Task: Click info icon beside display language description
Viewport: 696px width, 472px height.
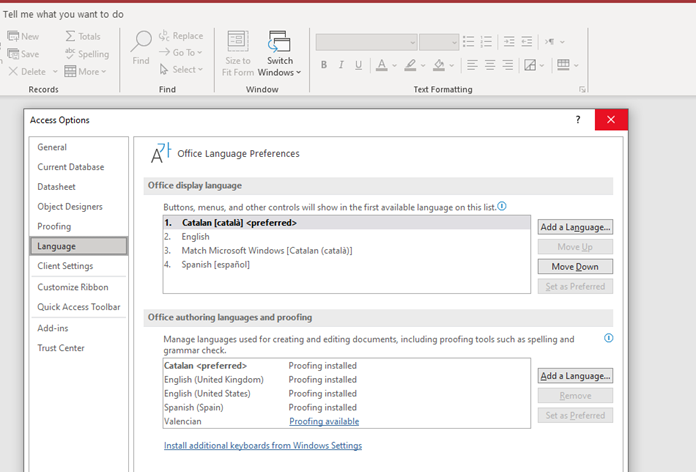Action: (502, 206)
